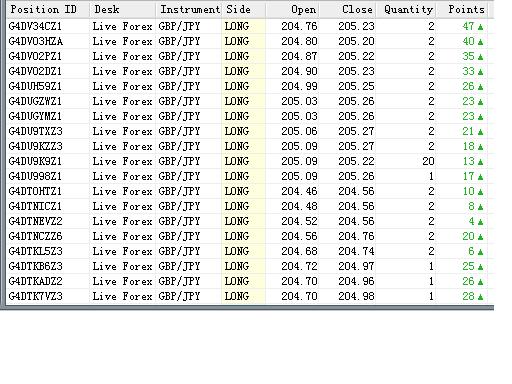Click green up arrow beside 40 points
The image size is (512, 384).
pos(480,42)
